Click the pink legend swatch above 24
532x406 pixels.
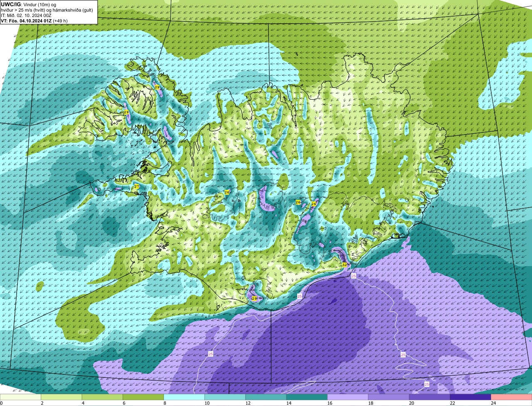(512, 397)
